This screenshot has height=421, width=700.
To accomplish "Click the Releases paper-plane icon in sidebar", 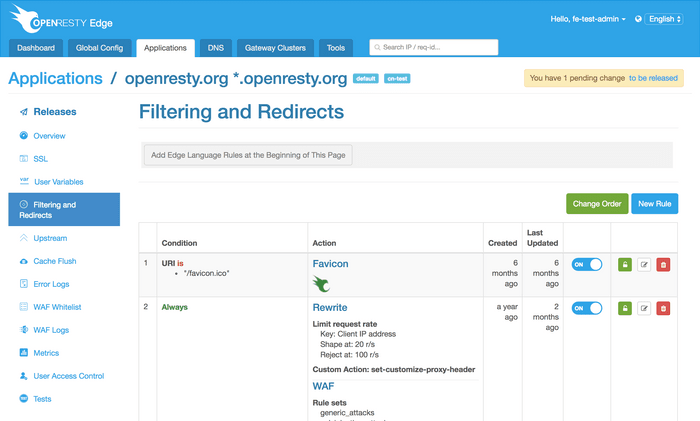I will pos(24,112).
